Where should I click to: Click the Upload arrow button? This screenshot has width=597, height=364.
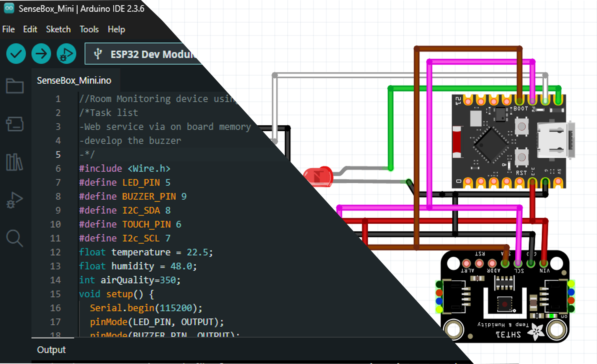point(41,54)
